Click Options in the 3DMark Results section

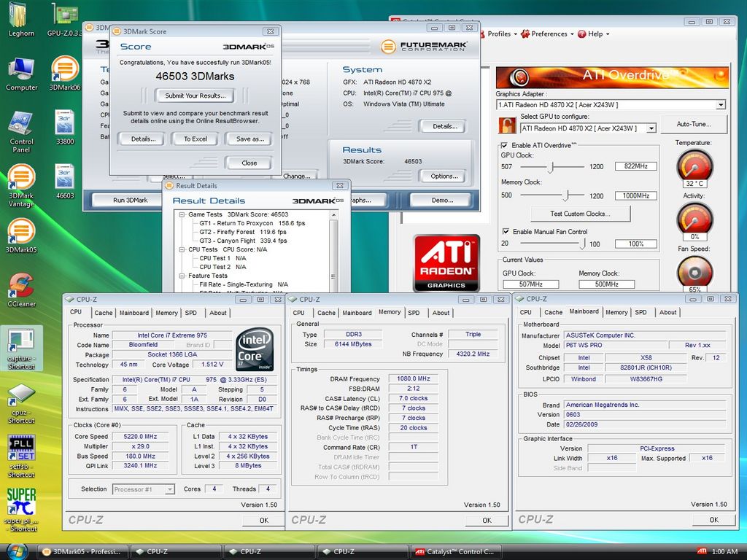(x=444, y=176)
